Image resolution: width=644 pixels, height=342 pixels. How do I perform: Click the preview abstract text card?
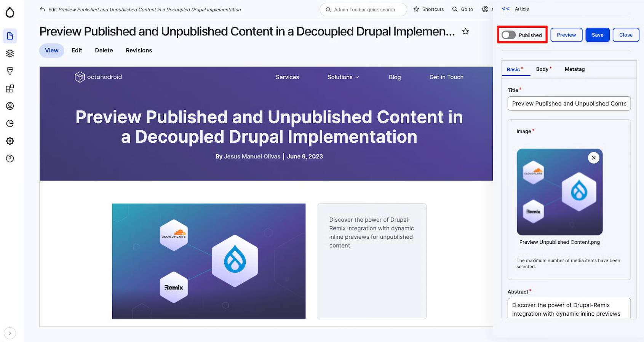372,261
